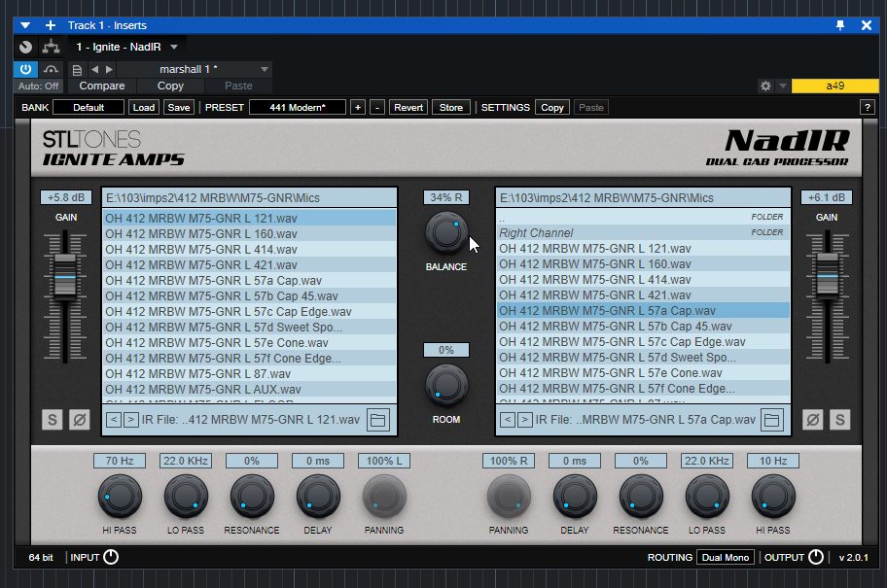887x588 pixels.
Task: Click the left LO PASS knob
Action: 186,496
